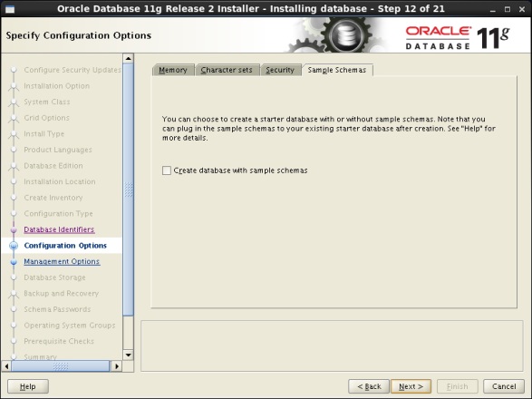Click the Configuration Options step bullet icon
Image resolution: width=532 pixels, height=399 pixels.
(14, 246)
